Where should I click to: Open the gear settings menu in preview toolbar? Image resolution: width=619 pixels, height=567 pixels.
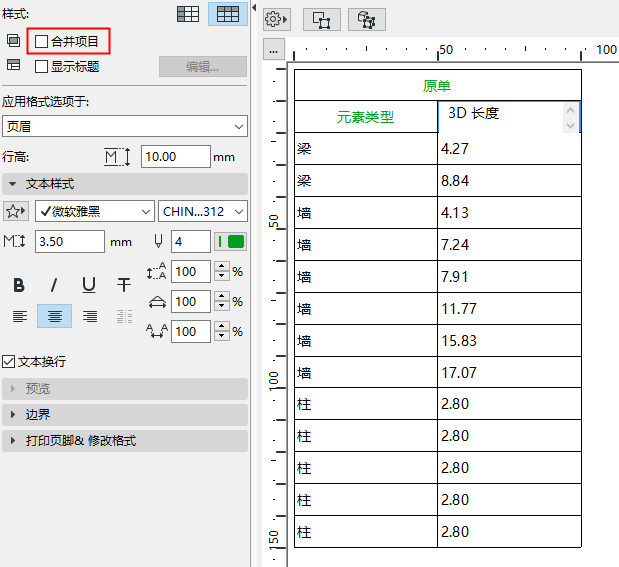click(x=277, y=19)
